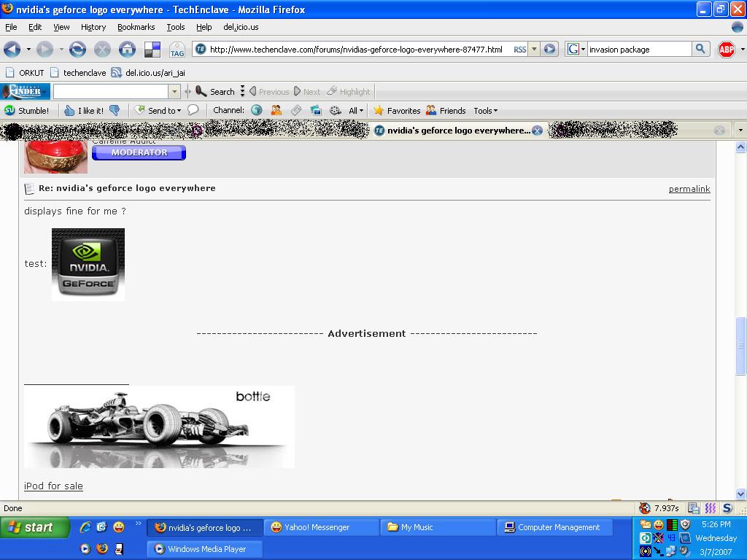Viewport: 747px width, 560px height.
Task: Click the page scrollbar up arrow
Action: coord(740,147)
